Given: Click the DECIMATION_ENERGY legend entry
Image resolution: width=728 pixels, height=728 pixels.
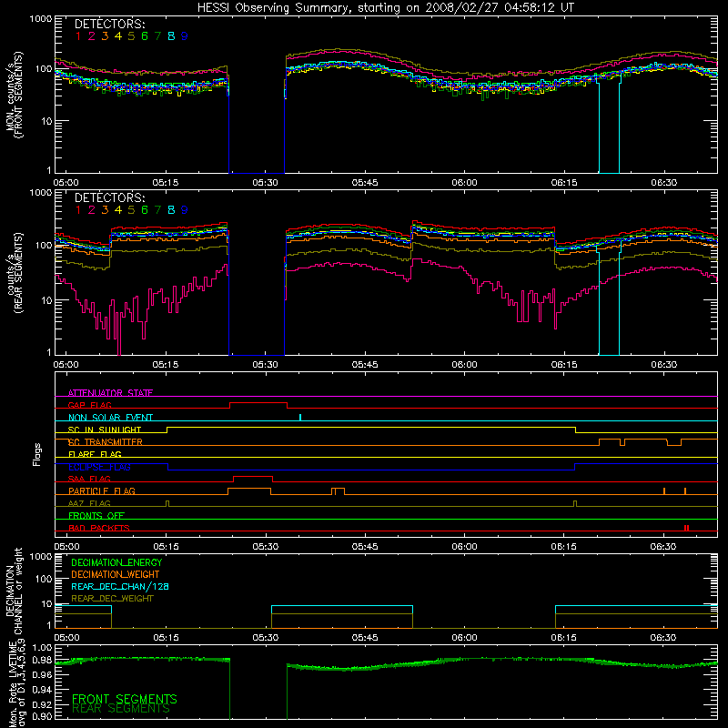Looking at the screenshot, I should point(116,562).
